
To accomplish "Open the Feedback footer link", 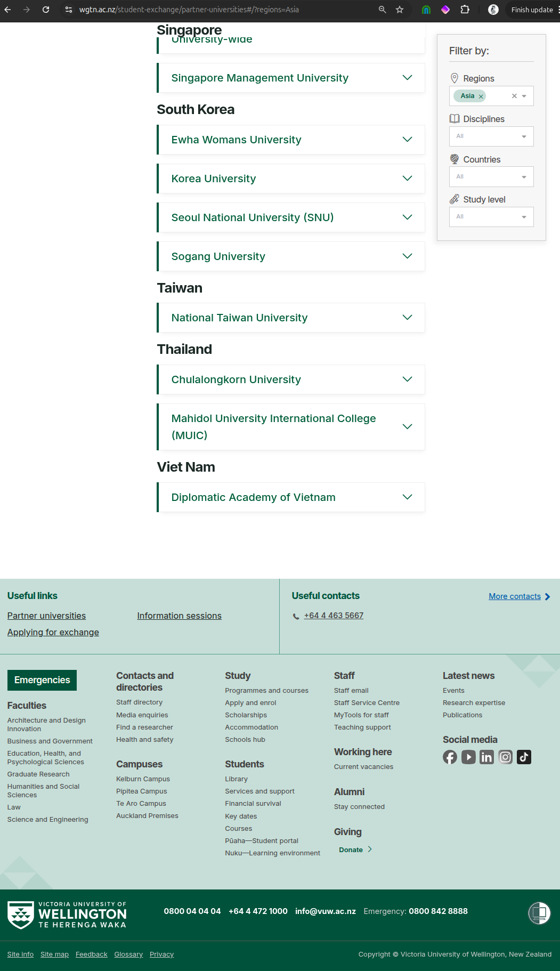I will coord(92,954).
